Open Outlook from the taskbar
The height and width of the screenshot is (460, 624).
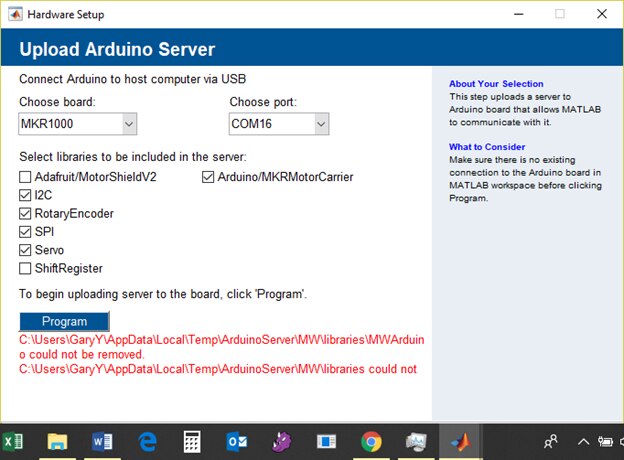(236, 442)
